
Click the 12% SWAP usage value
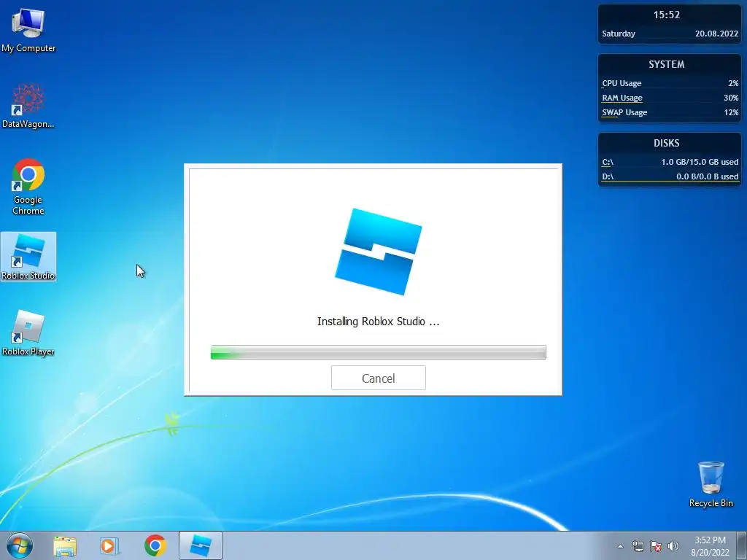point(731,112)
